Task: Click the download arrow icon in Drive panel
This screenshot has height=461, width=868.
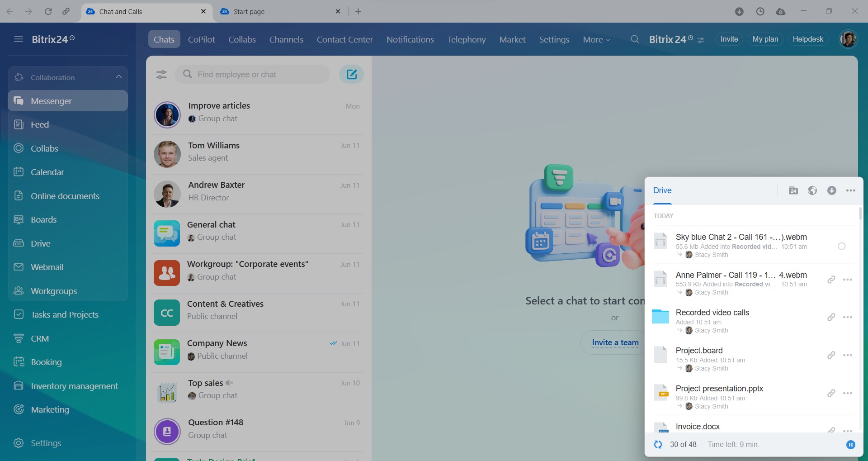Action: 831,190
